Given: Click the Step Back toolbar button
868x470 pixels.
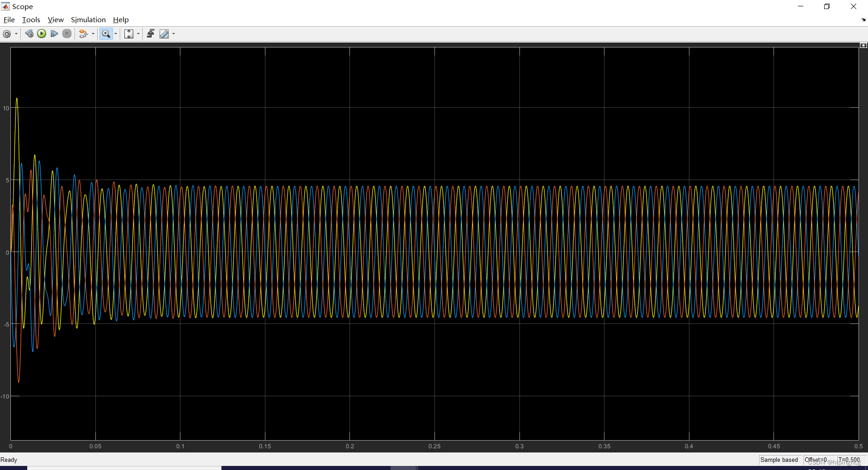Looking at the screenshot, I should (29, 34).
